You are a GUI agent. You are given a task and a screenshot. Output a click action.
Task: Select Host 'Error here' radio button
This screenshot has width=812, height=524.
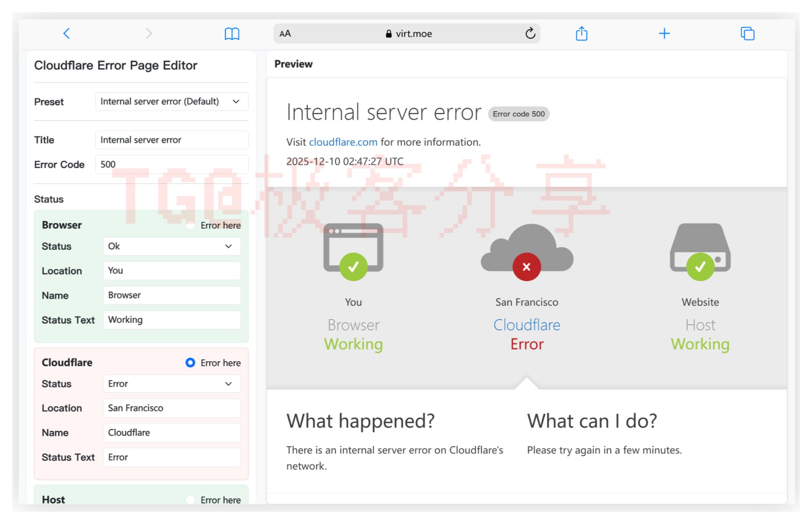[x=190, y=499]
